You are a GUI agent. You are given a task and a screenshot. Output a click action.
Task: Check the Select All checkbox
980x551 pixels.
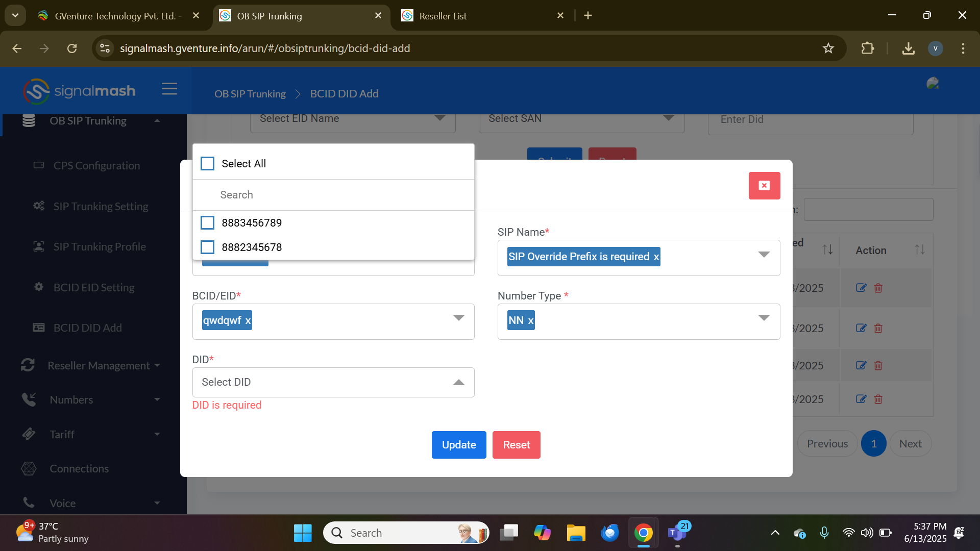207,164
